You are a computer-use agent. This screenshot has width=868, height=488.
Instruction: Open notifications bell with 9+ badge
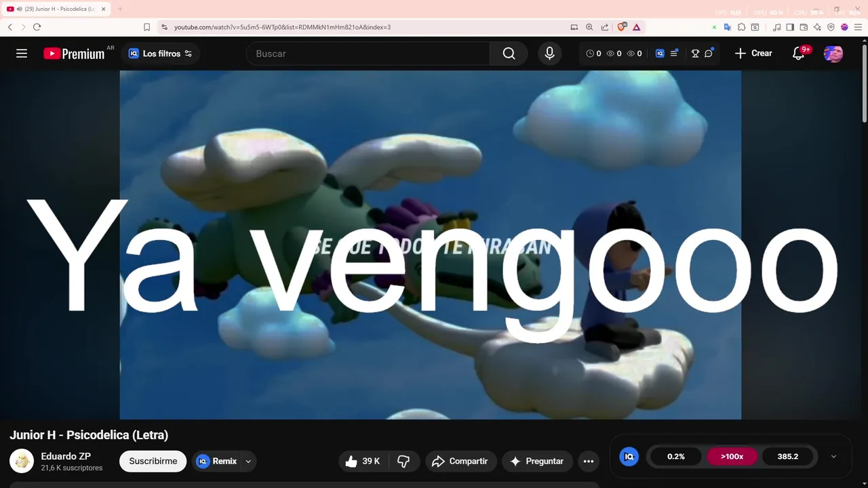click(x=799, y=54)
